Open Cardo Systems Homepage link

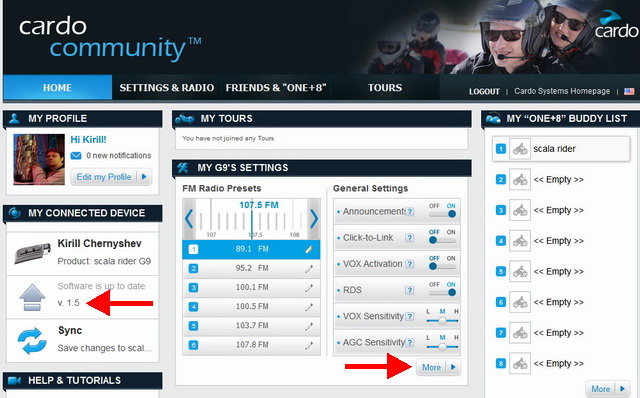tap(562, 91)
